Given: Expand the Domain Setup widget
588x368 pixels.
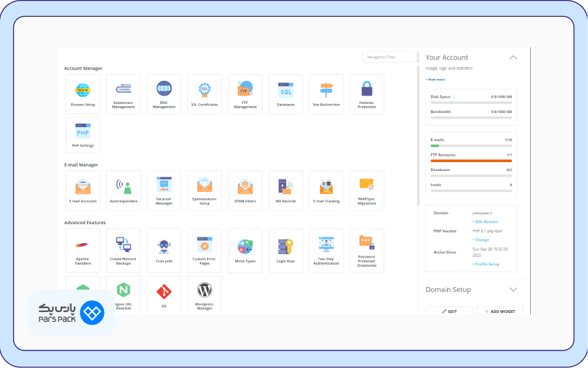Looking at the screenshot, I should 513,289.
